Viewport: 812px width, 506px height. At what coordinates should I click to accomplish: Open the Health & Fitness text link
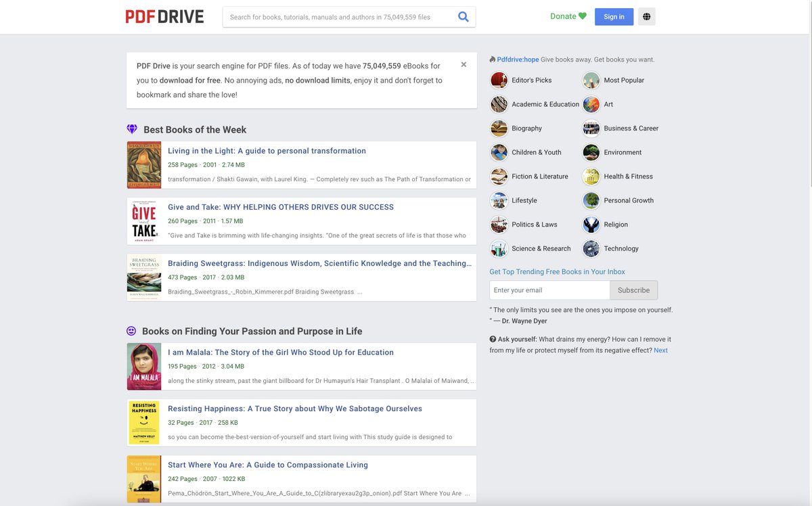629,177
